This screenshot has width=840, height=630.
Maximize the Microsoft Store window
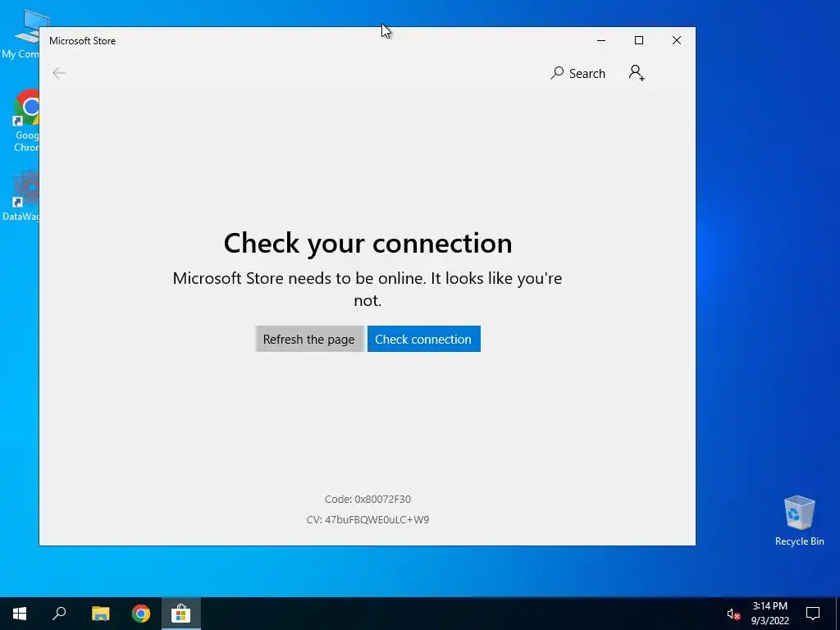[638, 41]
